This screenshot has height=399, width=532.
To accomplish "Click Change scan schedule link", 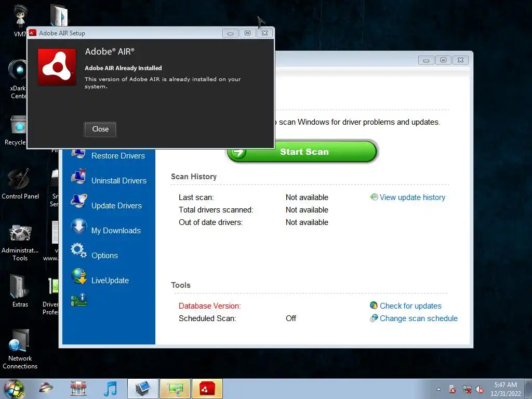I will point(419,318).
